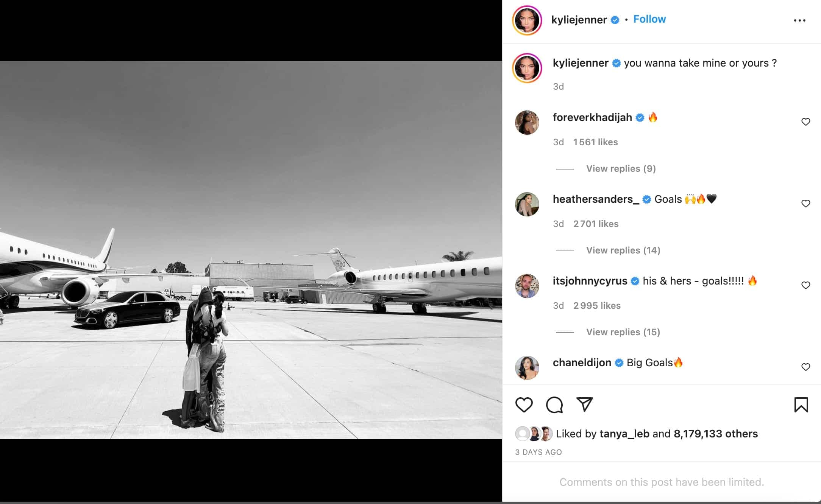Image resolution: width=821 pixels, height=504 pixels.
Task: Open the itsjohnnycyrus profile link
Action: pos(590,281)
